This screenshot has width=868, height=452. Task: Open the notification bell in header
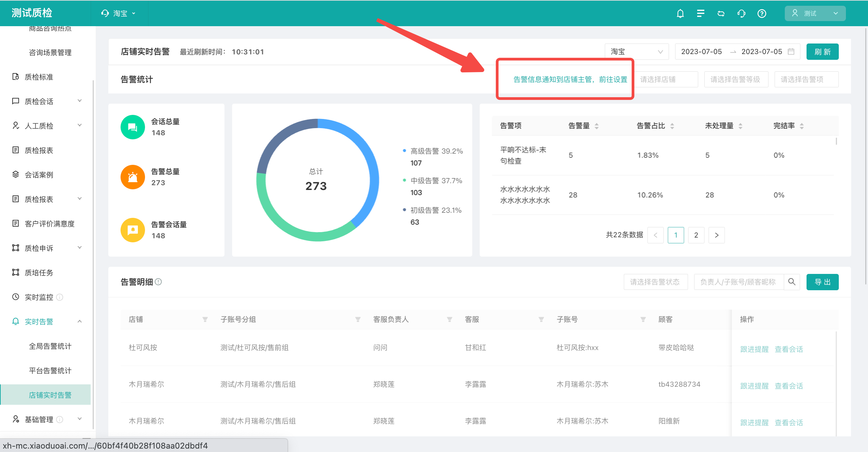click(x=680, y=14)
